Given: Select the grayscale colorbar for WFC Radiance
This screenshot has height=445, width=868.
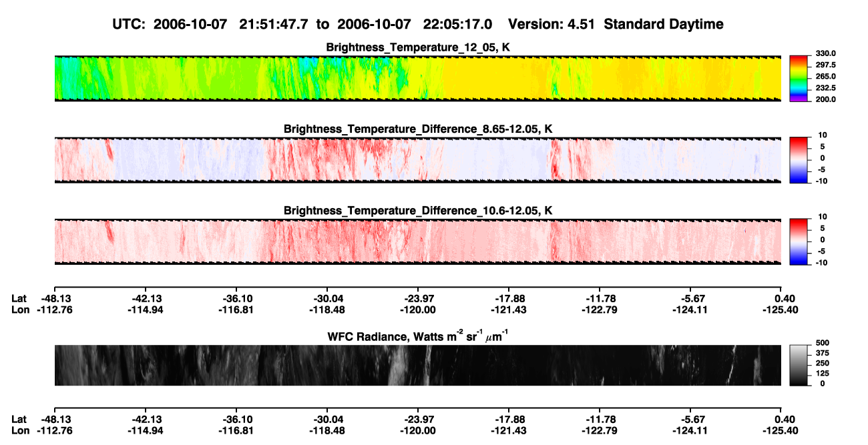Looking at the screenshot, I should (801, 365).
